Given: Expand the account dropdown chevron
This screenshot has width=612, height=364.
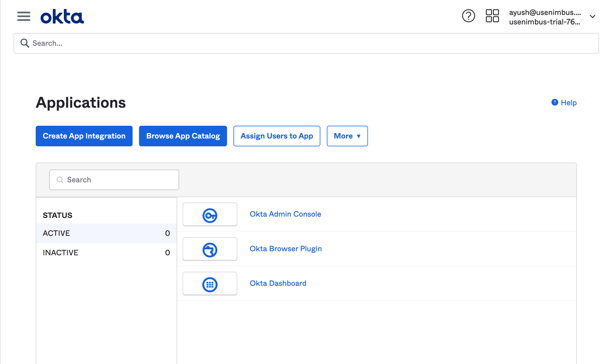Looking at the screenshot, I should click(593, 16).
